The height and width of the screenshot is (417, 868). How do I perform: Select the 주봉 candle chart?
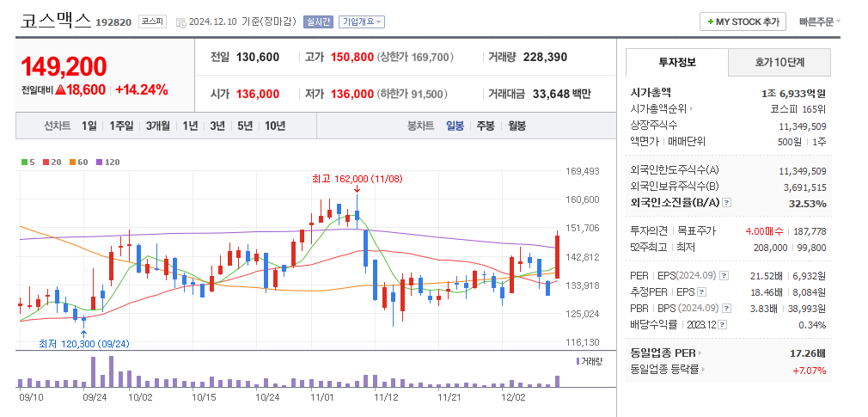pyautogui.click(x=486, y=126)
